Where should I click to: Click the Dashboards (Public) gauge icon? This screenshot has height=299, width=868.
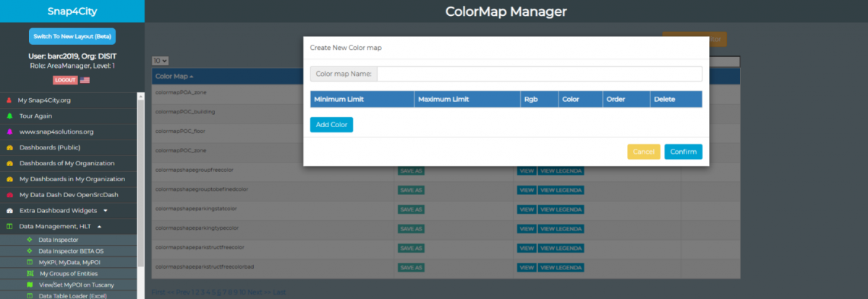(9, 147)
